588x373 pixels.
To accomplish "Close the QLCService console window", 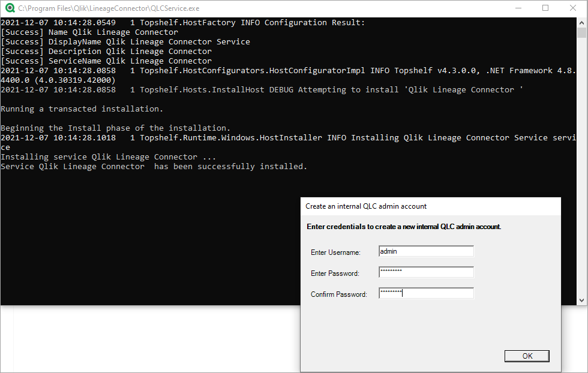I will pos(573,8).
